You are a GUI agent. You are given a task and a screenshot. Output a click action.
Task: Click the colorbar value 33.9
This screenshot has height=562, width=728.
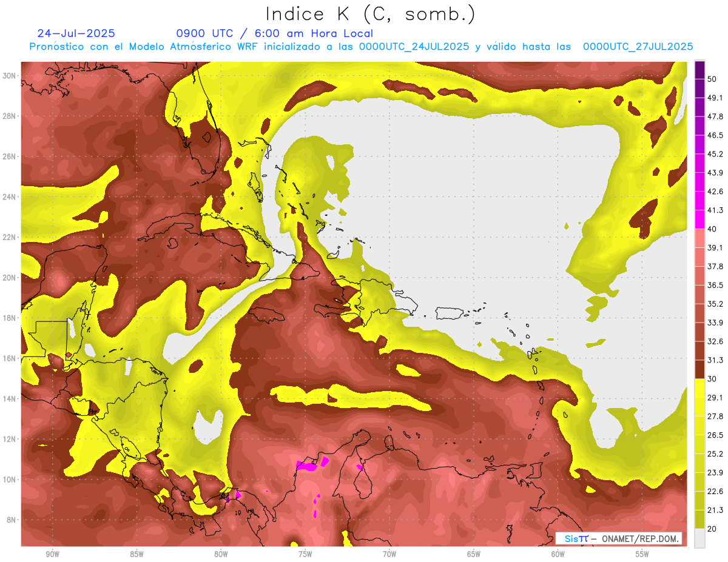[x=715, y=323]
